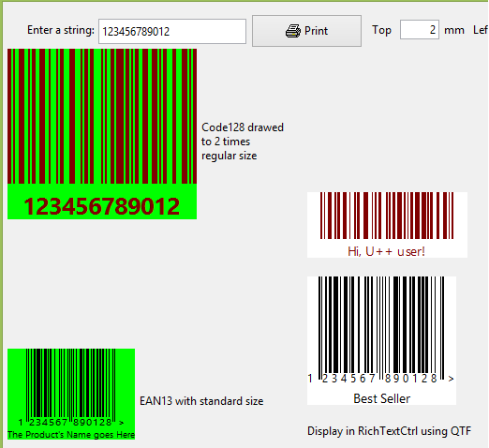Click the 'mm' unit label
The height and width of the screenshot is (448, 489).
pos(454,31)
